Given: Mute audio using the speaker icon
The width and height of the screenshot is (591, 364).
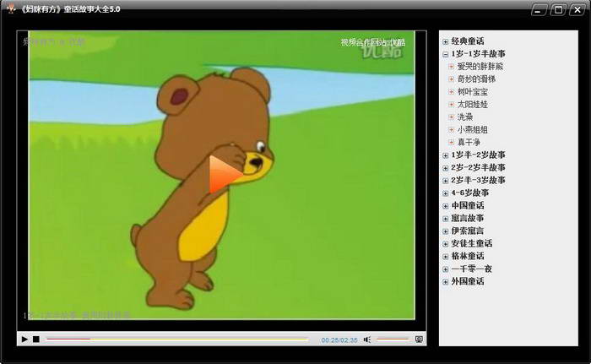Looking at the screenshot, I should 366,340.
